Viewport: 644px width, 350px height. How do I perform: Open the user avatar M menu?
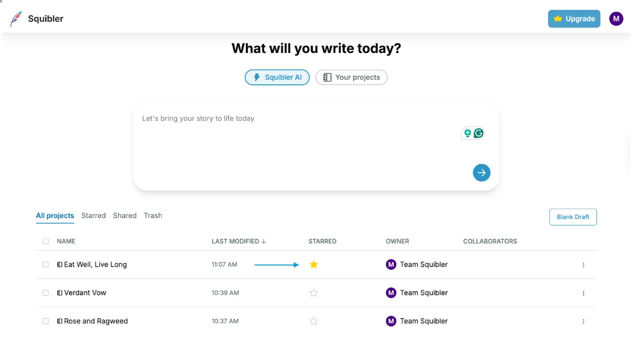616,19
